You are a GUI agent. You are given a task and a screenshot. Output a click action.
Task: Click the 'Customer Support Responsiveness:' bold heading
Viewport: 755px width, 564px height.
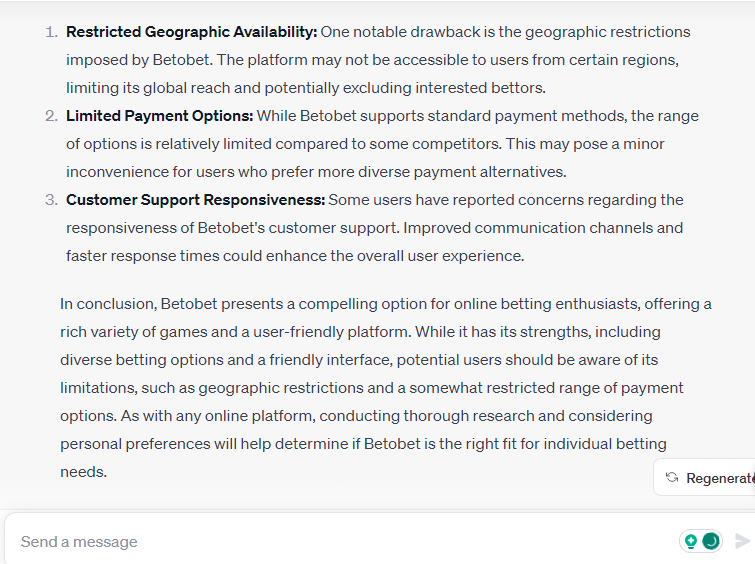click(195, 199)
